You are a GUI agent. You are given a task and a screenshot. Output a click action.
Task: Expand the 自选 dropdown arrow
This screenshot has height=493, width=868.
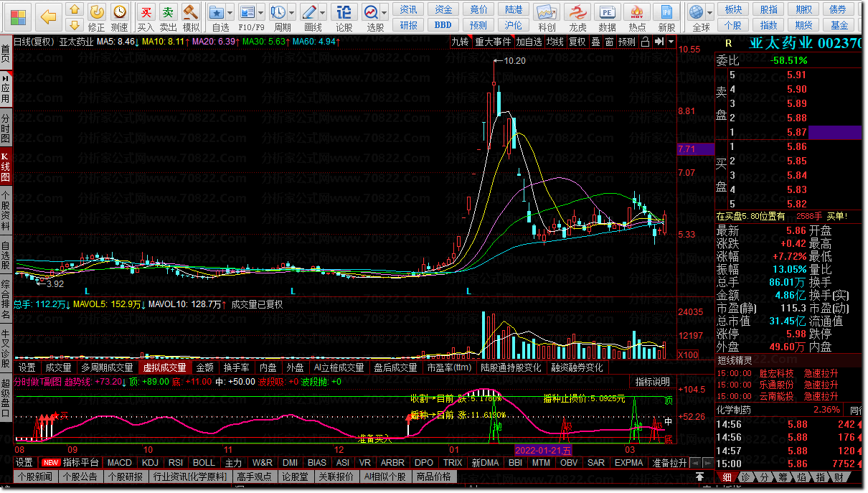point(230,13)
